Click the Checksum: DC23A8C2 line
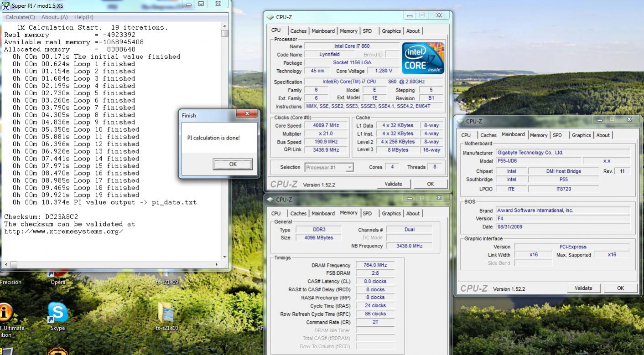This screenshot has width=644, height=355. tap(41, 217)
